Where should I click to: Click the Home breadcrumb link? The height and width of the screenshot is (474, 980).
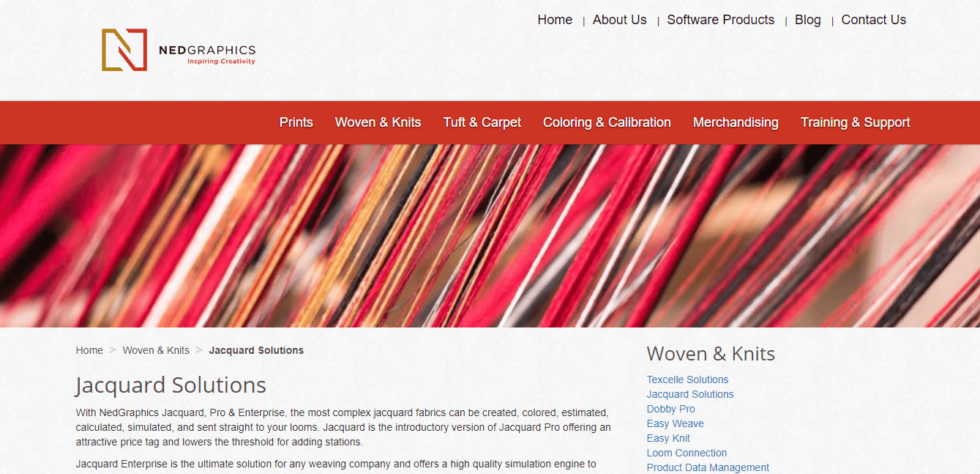(89, 350)
